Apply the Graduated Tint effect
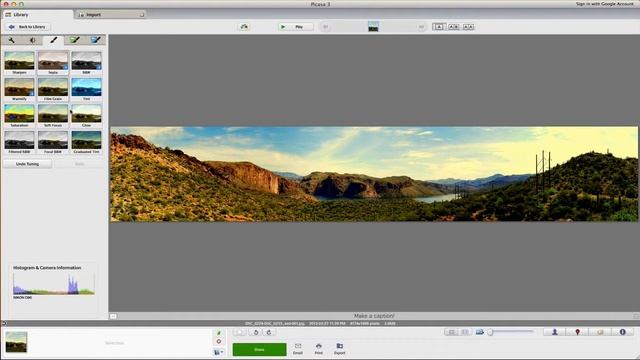640x360 pixels. click(x=86, y=142)
